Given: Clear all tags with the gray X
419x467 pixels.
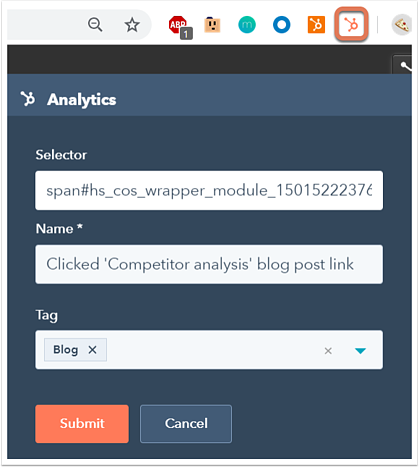Looking at the screenshot, I should (328, 351).
